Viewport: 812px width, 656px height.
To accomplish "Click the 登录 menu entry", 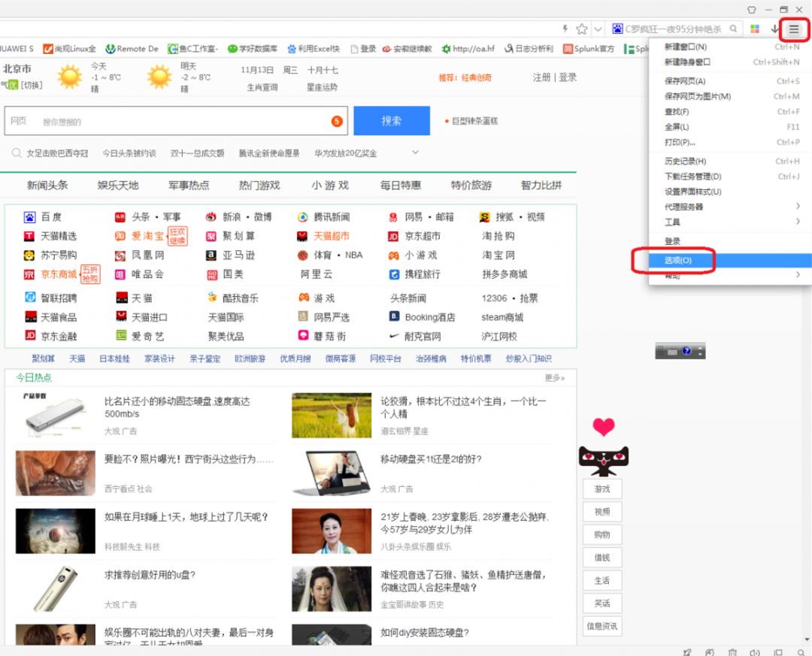I will coord(730,241).
